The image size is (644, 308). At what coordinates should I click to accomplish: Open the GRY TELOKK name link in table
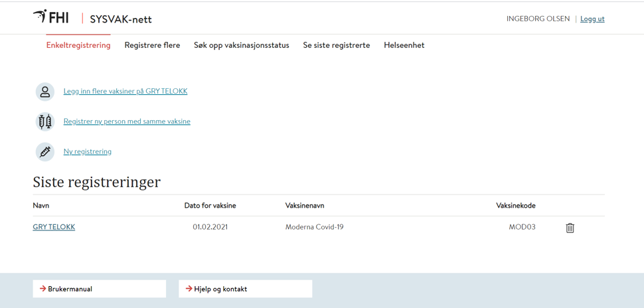(x=54, y=227)
